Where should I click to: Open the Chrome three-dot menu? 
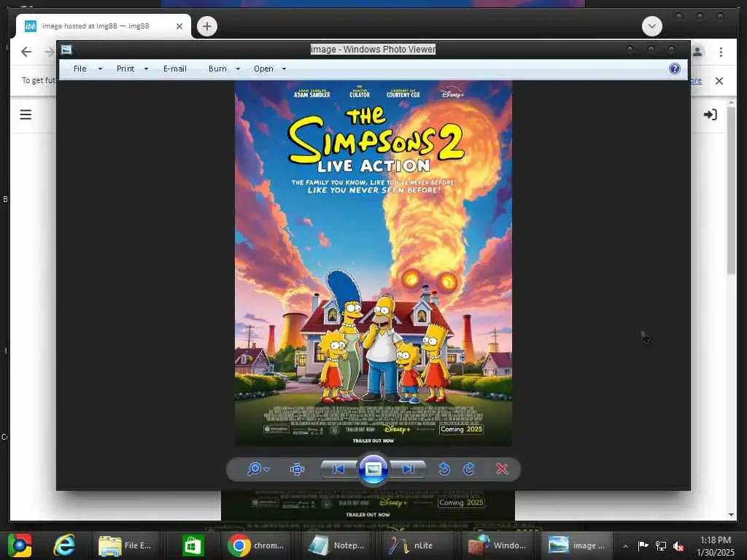721,52
